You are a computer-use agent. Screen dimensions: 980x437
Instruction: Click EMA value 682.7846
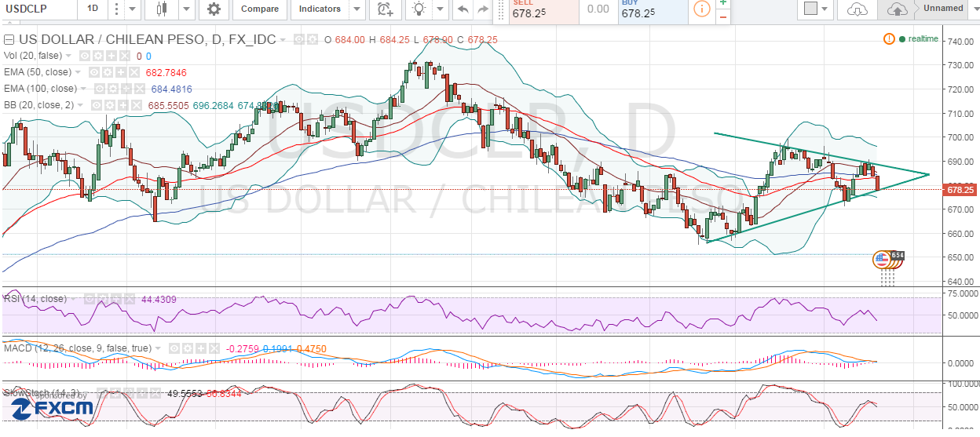tap(166, 72)
